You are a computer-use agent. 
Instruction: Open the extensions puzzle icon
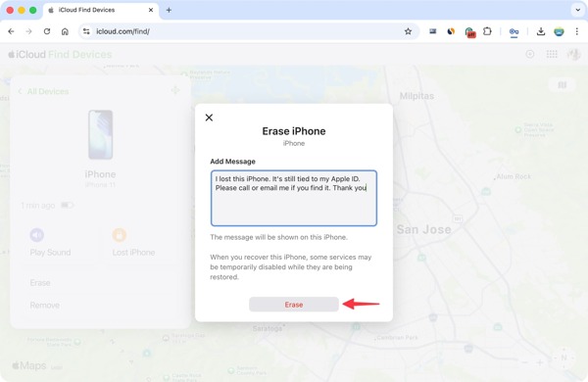(x=487, y=31)
